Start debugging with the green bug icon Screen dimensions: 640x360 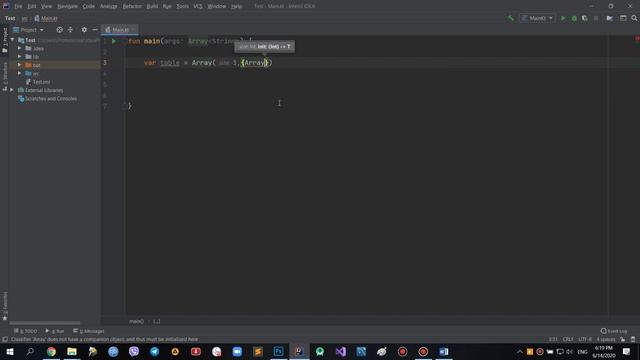pyautogui.click(x=574, y=18)
